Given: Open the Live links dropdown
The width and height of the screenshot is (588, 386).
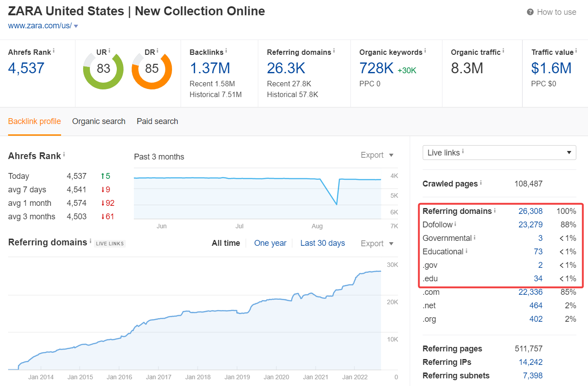Looking at the screenshot, I should (500, 152).
